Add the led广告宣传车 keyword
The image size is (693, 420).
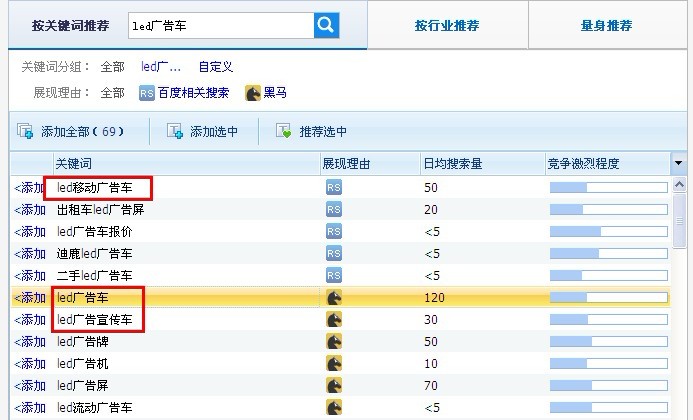tap(30, 319)
